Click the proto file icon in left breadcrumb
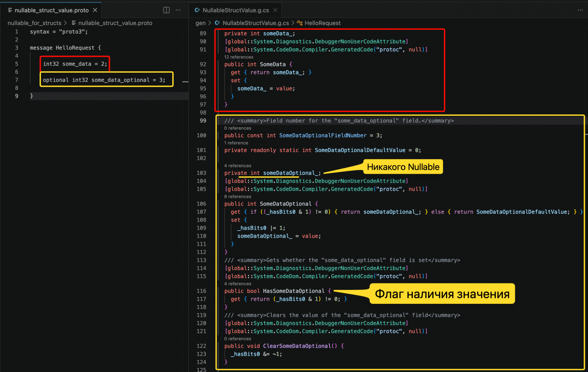 (73, 23)
